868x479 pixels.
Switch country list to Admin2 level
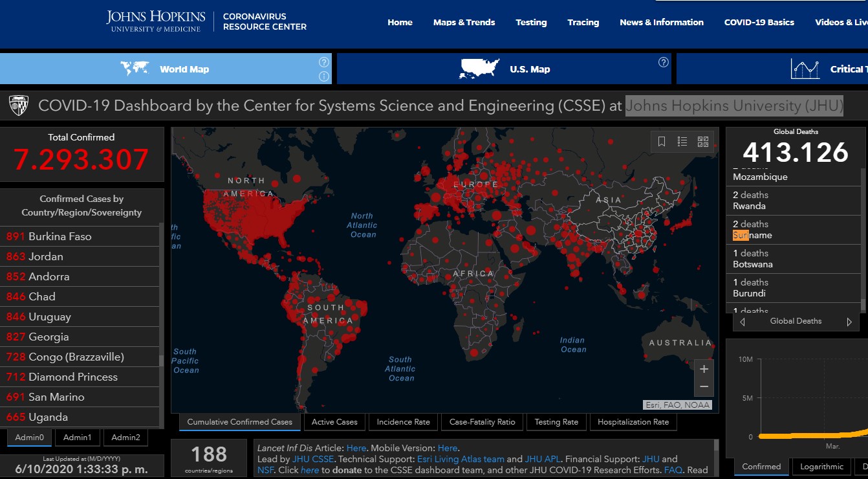coord(125,438)
